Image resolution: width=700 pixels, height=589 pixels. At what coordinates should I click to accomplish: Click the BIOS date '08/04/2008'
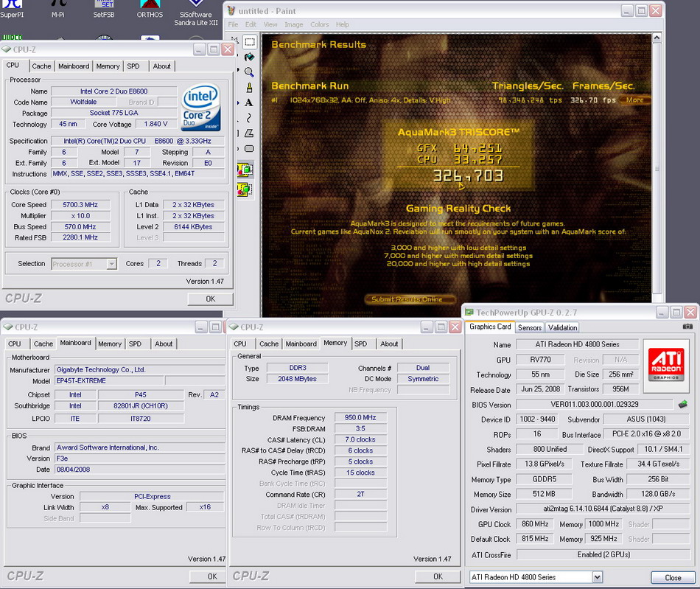click(140, 470)
